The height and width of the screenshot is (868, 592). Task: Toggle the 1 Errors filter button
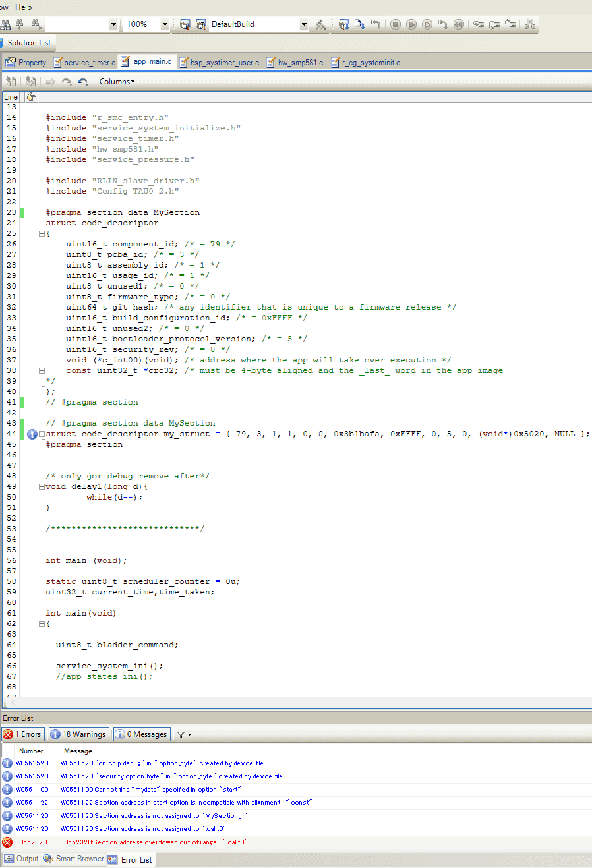click(x=22, y=734)
